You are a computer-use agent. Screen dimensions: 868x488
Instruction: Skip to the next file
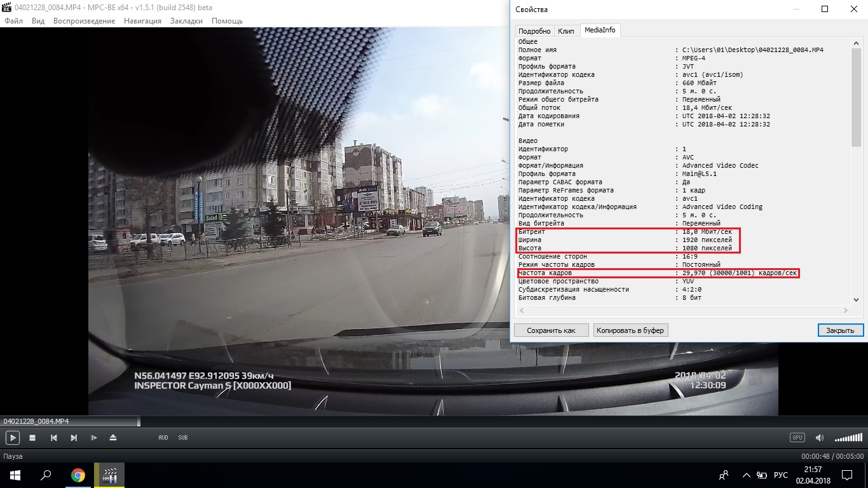click(x=74, y=438)
